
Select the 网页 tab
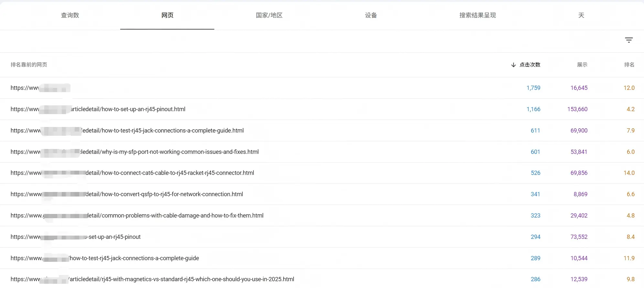tap(167, 15)
